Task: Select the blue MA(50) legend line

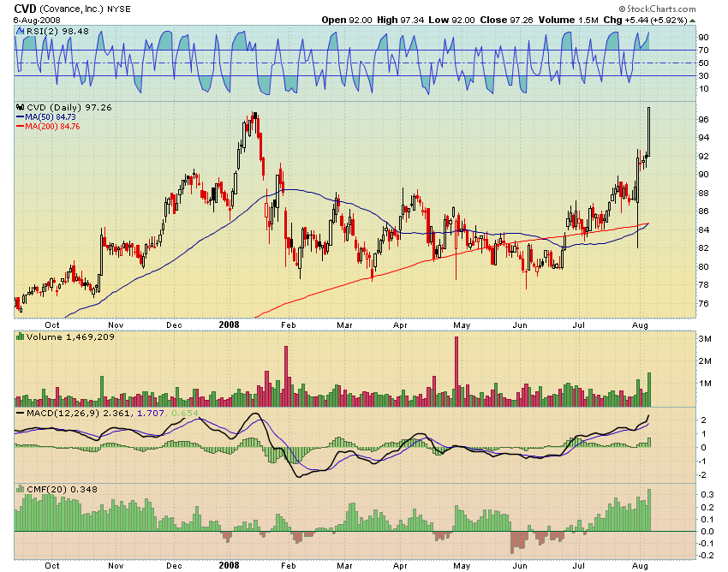Action: point(20,117)
